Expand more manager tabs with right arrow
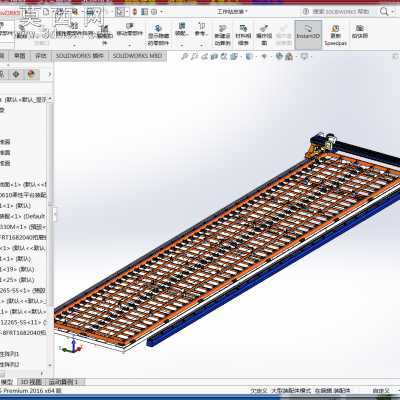The width and height of the screenshot is (400, 400). click(x=50, y=74)
